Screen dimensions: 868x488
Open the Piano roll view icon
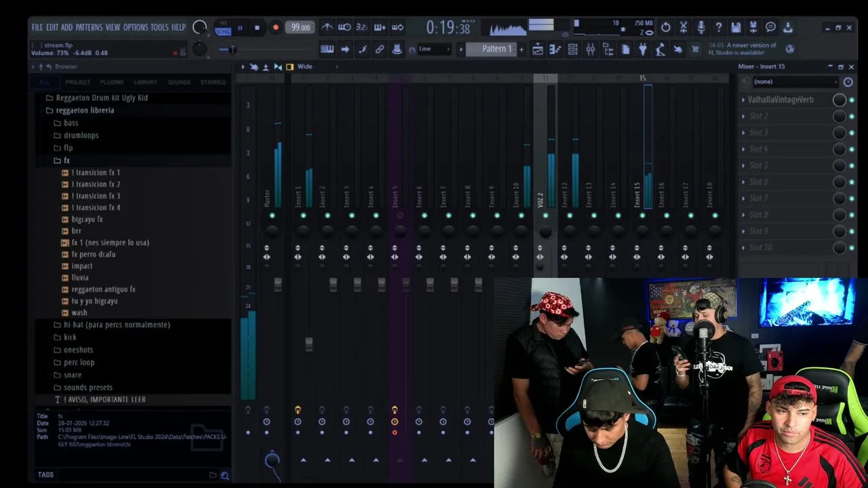tap(555, 49)
